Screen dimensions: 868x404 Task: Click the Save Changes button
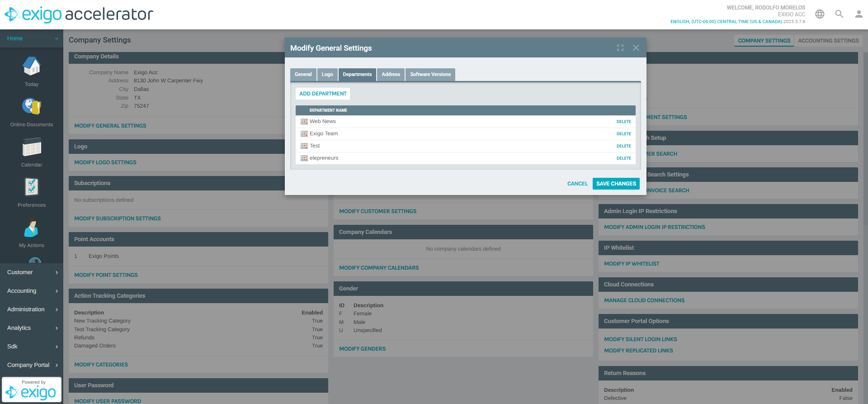tap(616, 184)
